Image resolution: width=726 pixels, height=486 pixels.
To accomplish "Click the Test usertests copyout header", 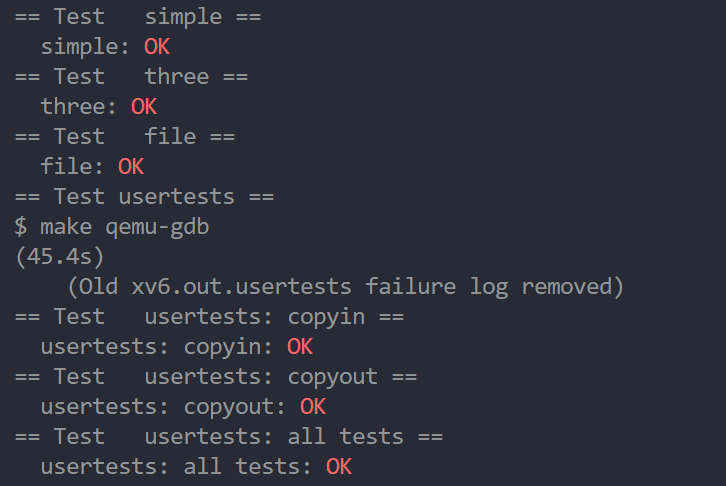I will click(x=216, y=377).
